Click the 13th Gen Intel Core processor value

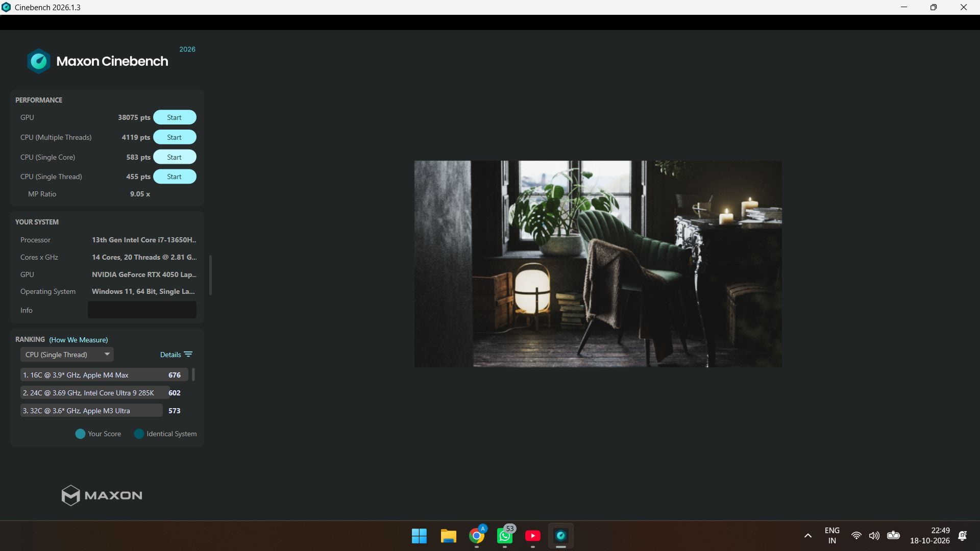click(144, 240)
